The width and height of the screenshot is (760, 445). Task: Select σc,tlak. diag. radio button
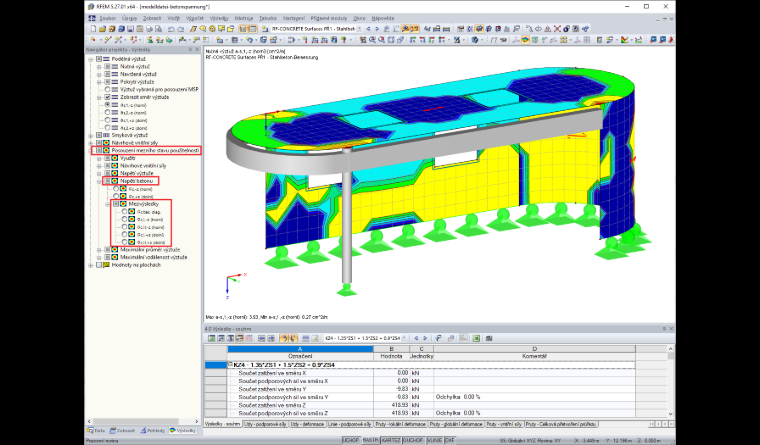pyautogui.click(x=125, y=212)
